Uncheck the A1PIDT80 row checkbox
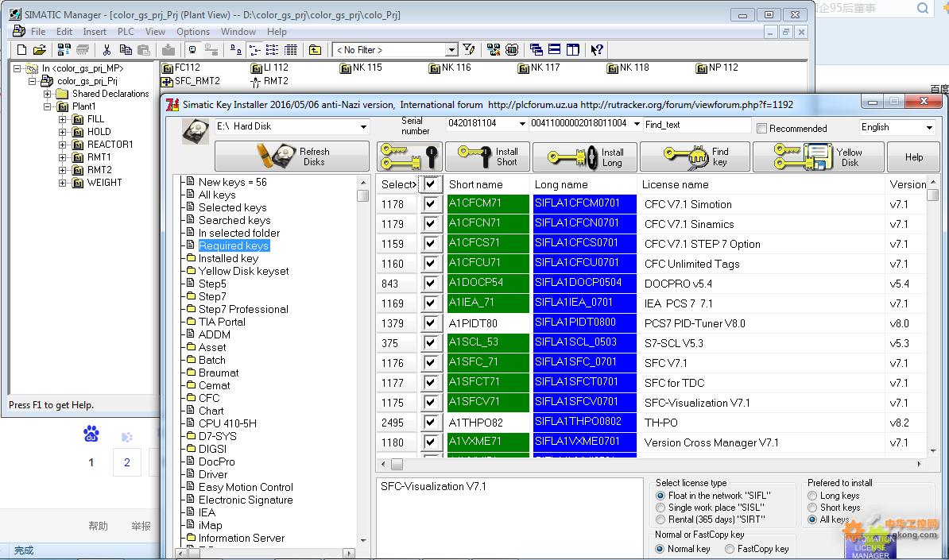The image size is (949, 560). 430,323
